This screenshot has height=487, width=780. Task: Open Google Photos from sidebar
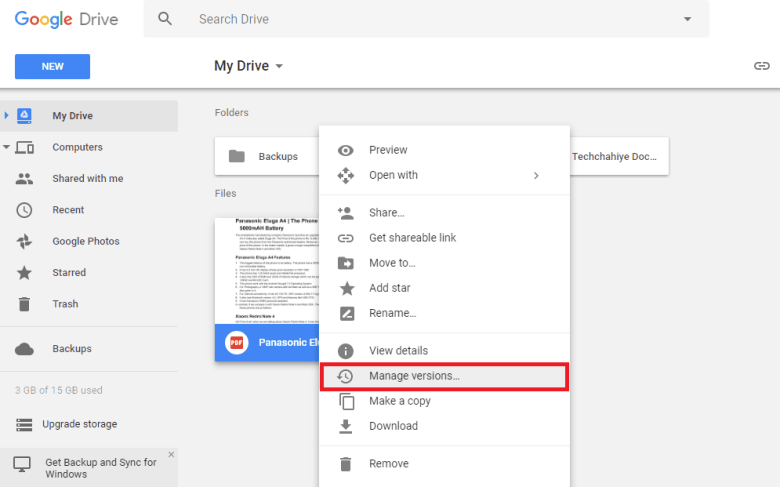86,241
